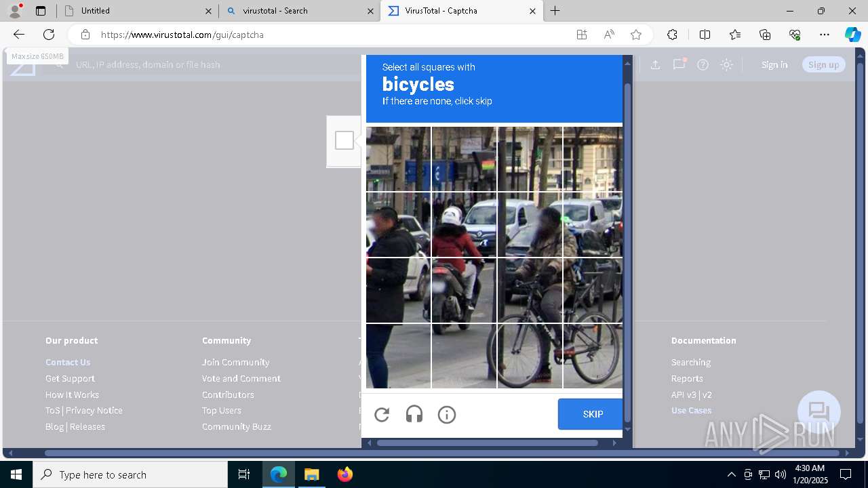Open VirusTotal help icon
868x488 pixels.
703,64
